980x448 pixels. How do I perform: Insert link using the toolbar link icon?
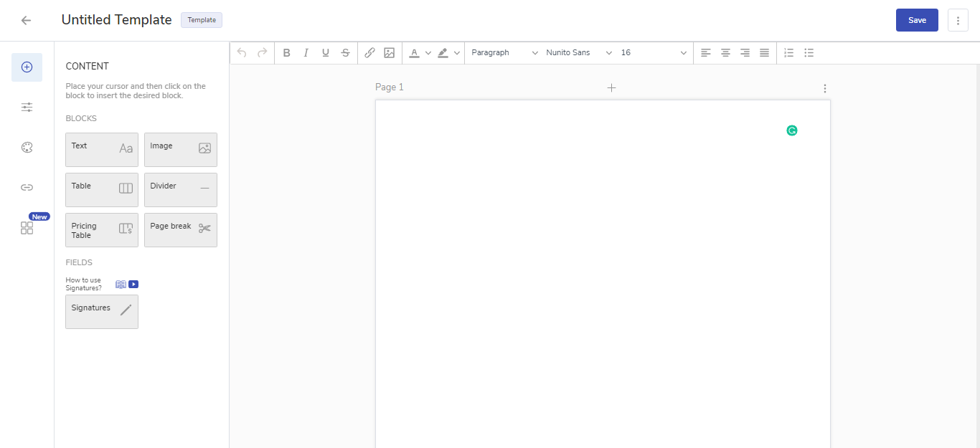click(369, 53)
